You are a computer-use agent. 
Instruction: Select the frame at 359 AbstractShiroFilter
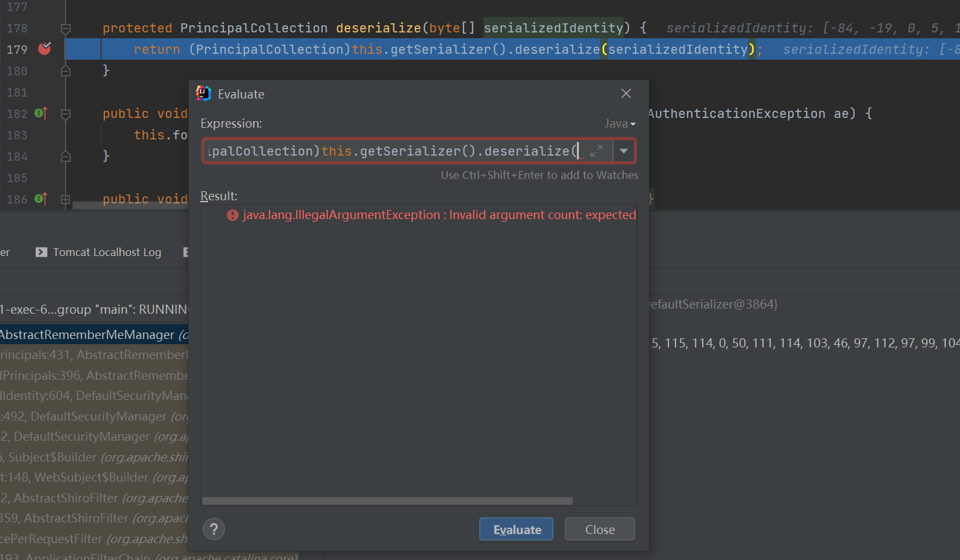94,518
